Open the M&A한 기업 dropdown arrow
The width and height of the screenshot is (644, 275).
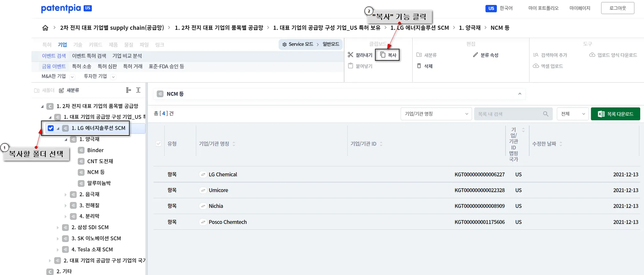click(x=72, y=77)
